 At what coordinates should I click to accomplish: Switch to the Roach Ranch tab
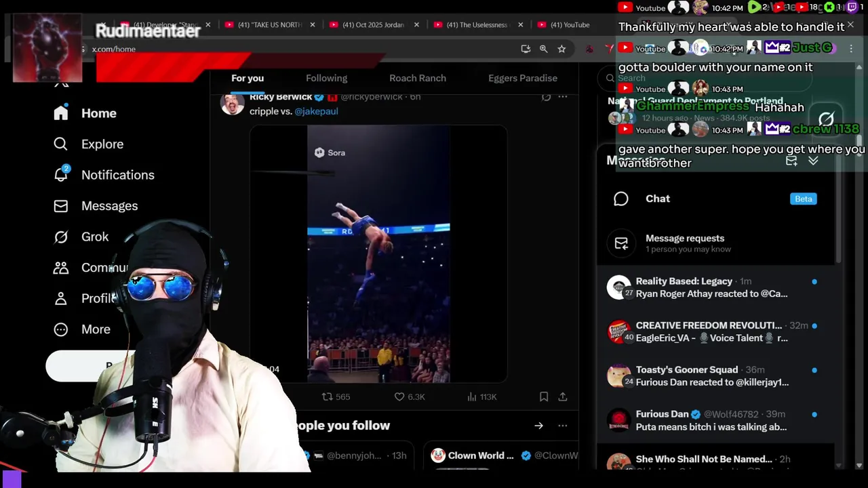pos(418,78)
